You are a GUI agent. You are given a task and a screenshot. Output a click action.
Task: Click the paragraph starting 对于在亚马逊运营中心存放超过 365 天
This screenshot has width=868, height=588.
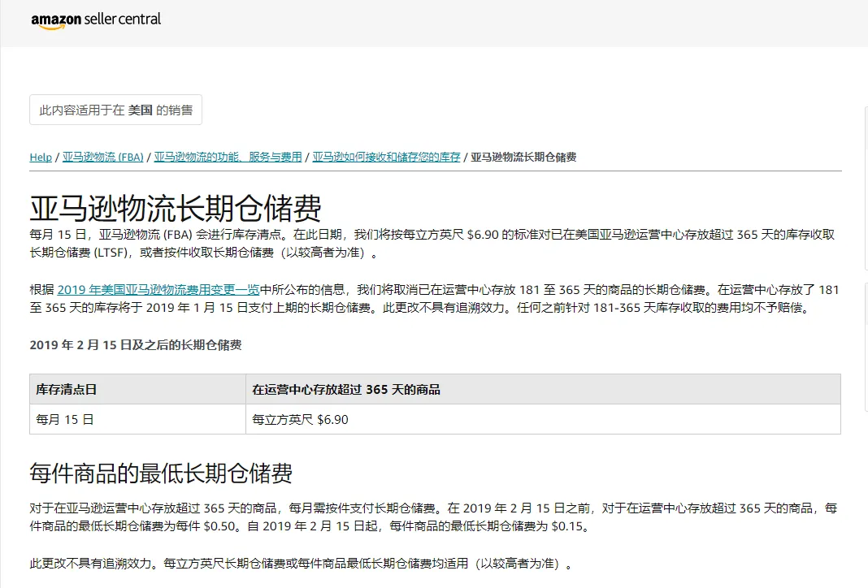coord(433,517)
